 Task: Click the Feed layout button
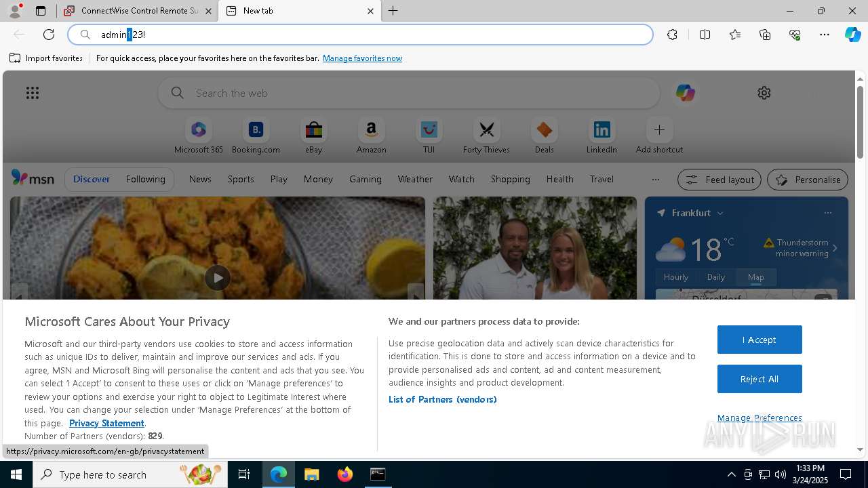pos(719,180)
